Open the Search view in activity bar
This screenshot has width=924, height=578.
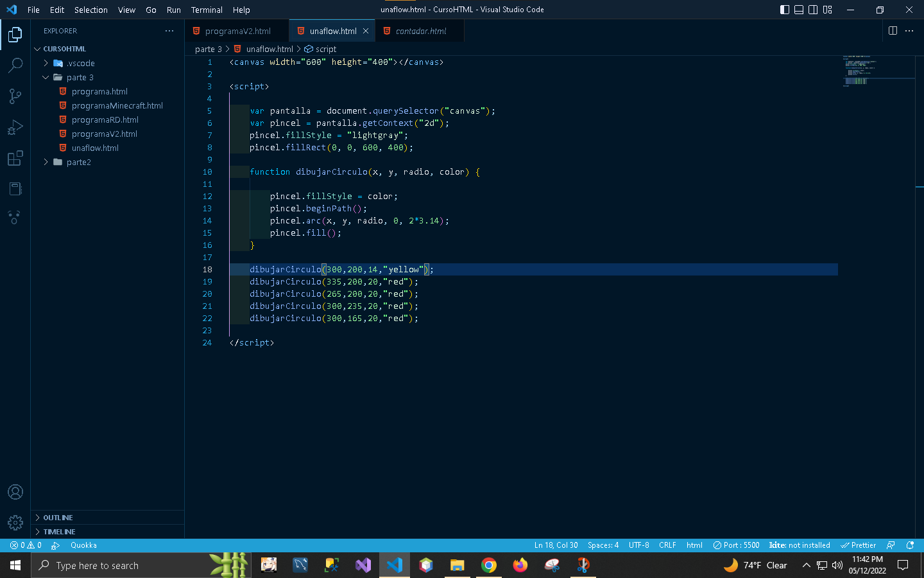[15, 65]
